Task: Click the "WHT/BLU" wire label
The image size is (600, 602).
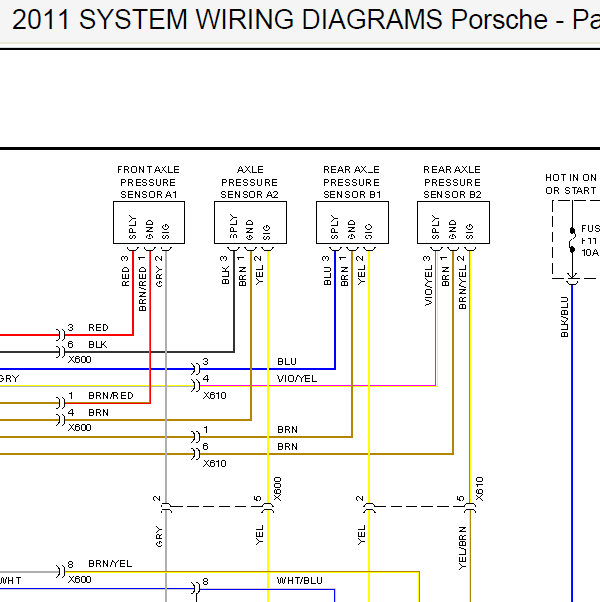Action: pyautogui.click(x=299, y=581)
